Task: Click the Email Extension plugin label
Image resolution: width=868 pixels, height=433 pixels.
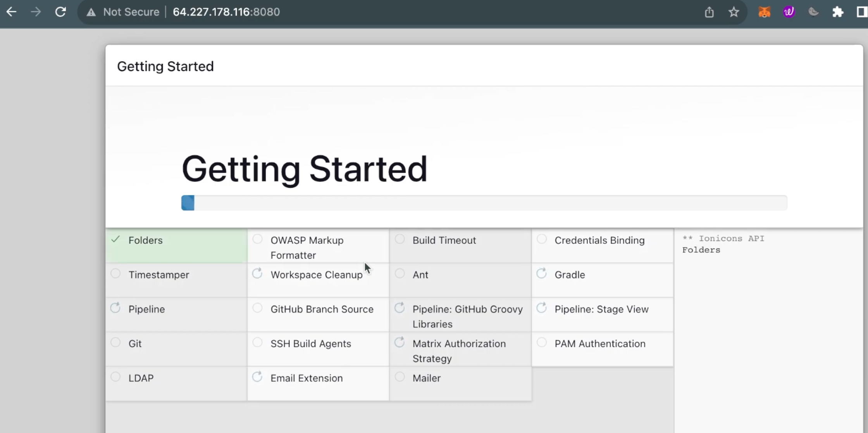Action: click(x=307, y=378)
